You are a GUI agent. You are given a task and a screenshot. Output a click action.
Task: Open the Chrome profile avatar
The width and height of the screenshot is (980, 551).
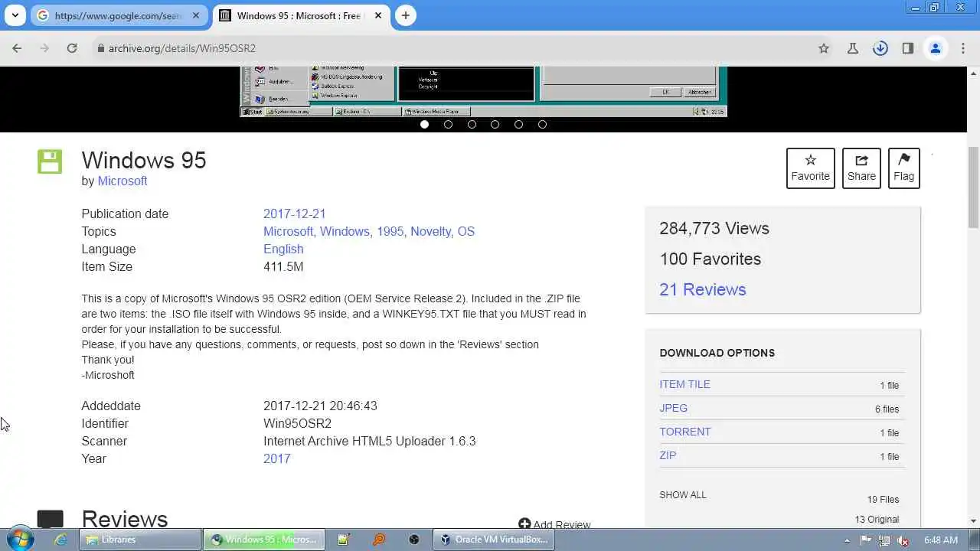click(x=936, y=48)
